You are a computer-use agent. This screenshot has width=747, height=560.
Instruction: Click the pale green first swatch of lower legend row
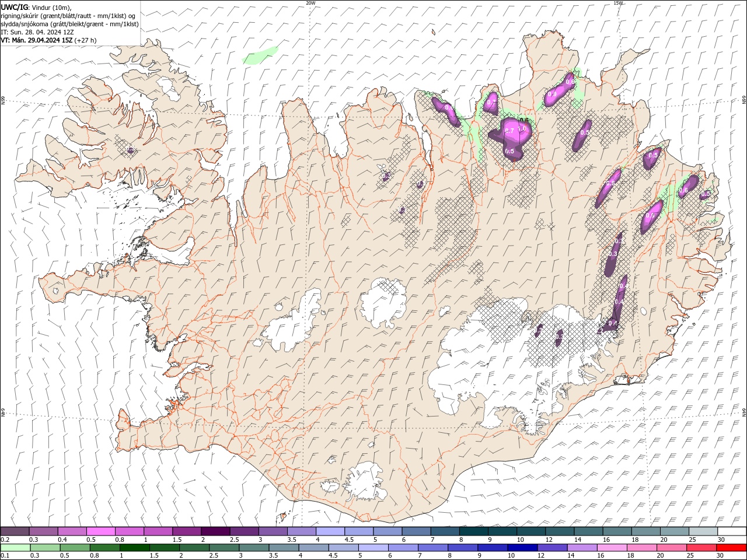pyautogui.click(x=15, y=548)
